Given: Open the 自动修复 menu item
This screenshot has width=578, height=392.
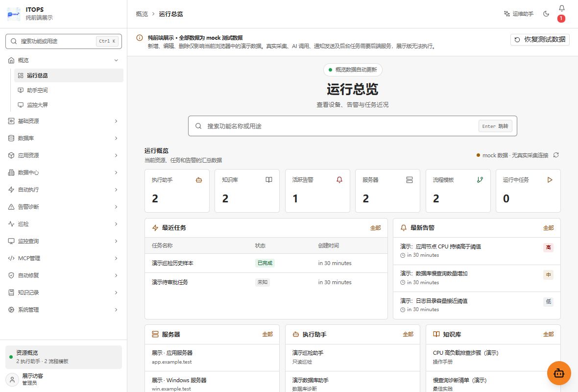Looking at the screenshot, I should tap(63, 275).
